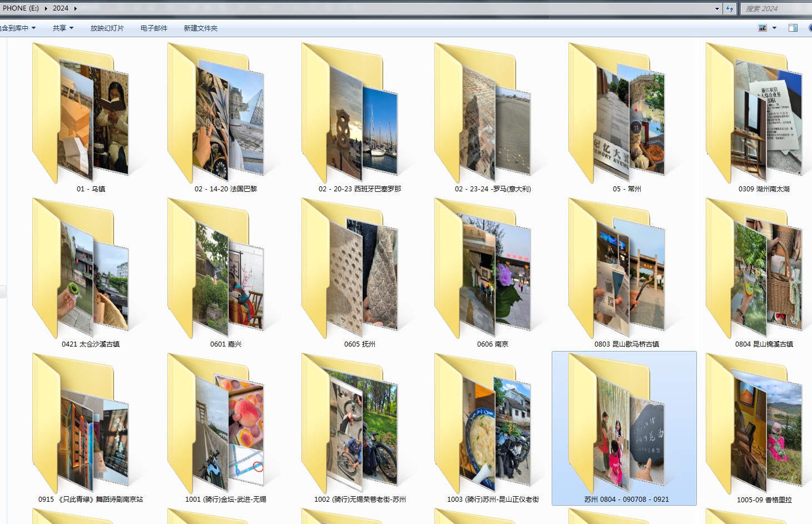This screenshot has height=524, width=812.
Task: Click the label 0606 南京
Action: [x=493, y=344]
